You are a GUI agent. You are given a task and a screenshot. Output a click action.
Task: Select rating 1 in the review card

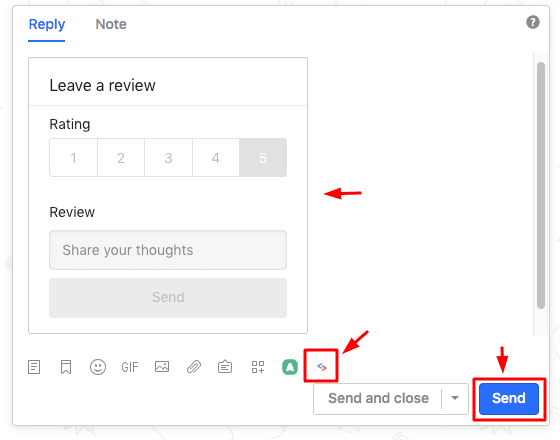coord(74,158)
